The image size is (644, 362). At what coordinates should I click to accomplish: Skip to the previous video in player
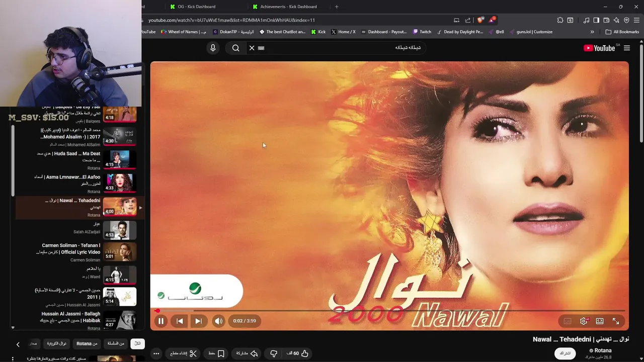coord(180,321)
